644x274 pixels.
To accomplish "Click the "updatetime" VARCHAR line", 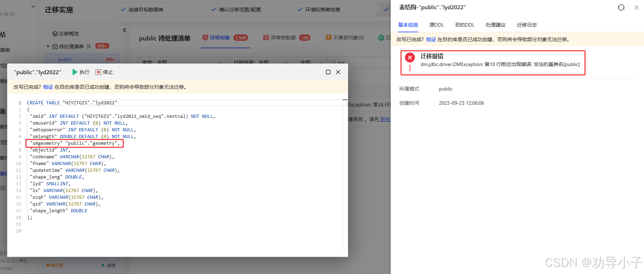I will point(75,170).
